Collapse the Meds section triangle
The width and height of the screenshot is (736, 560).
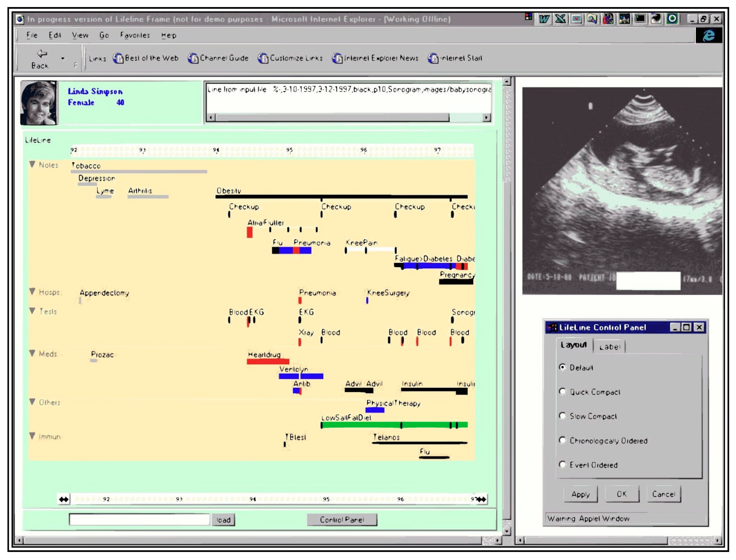(32, 353)
